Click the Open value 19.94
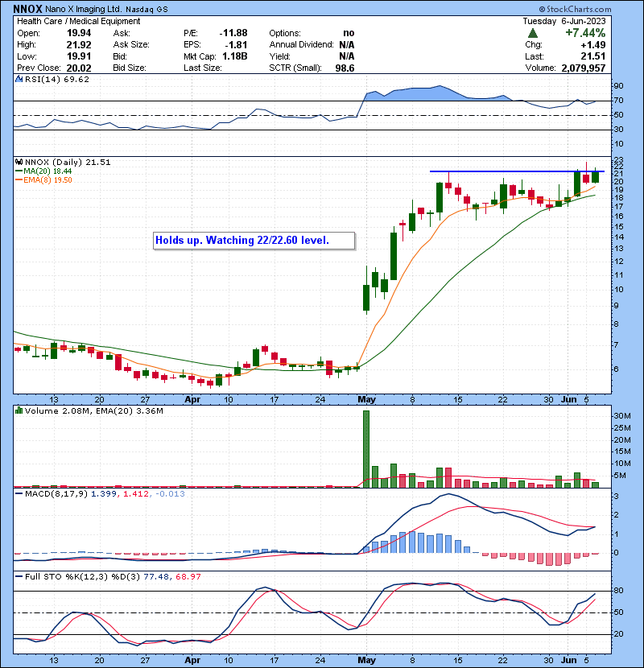This screenshot has height=668, width=644. pyautogui.click(x=79, y=33)
